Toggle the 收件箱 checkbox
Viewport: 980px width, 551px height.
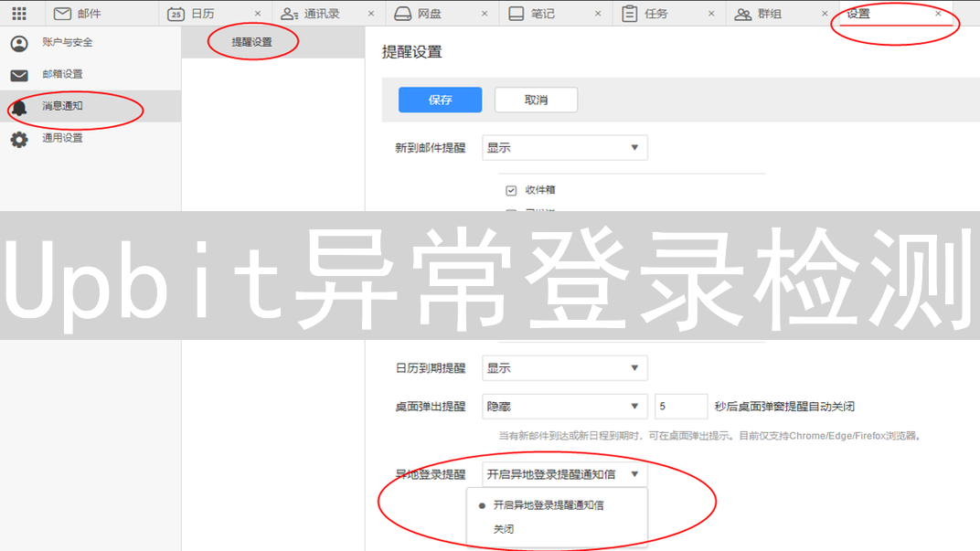(511, 190)
